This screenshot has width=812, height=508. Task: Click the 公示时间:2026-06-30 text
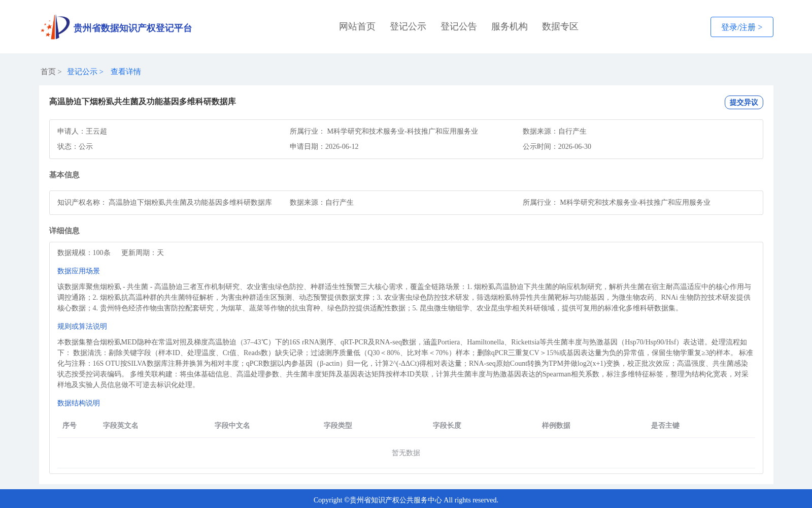pos(557,146)
